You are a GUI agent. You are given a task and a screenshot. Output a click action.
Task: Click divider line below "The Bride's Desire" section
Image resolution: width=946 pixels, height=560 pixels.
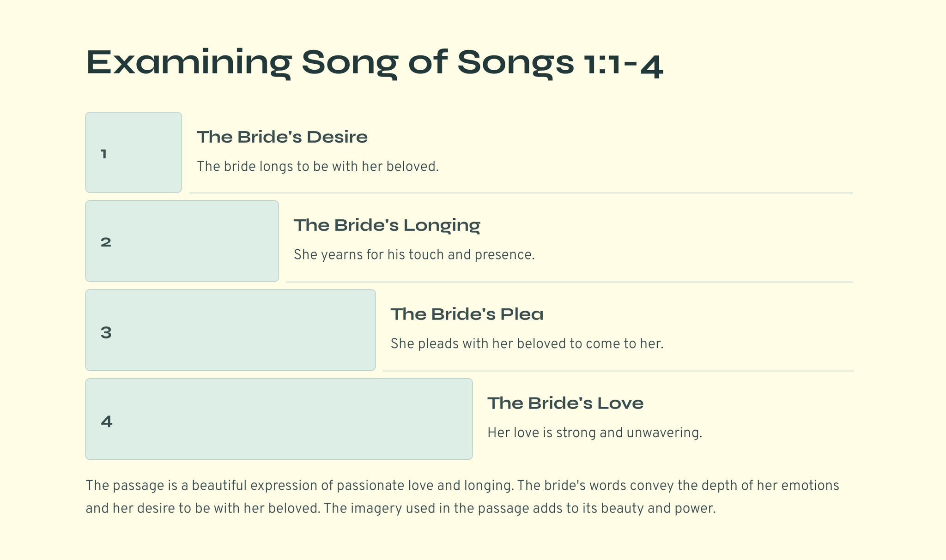521,193
